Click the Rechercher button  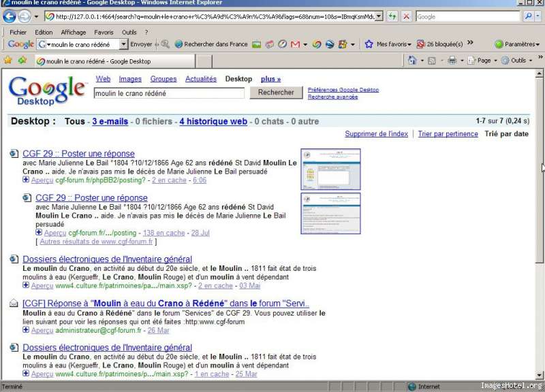click(x=276, y=93)
